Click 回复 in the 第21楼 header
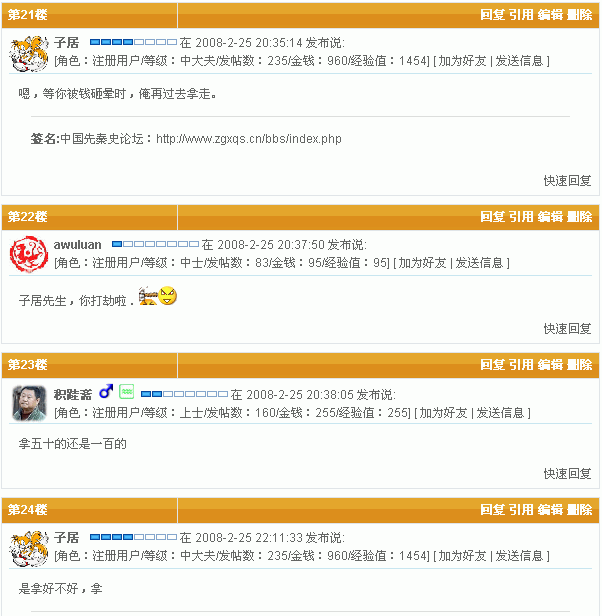This screenshot has height=616, width=602. [492, 15]
